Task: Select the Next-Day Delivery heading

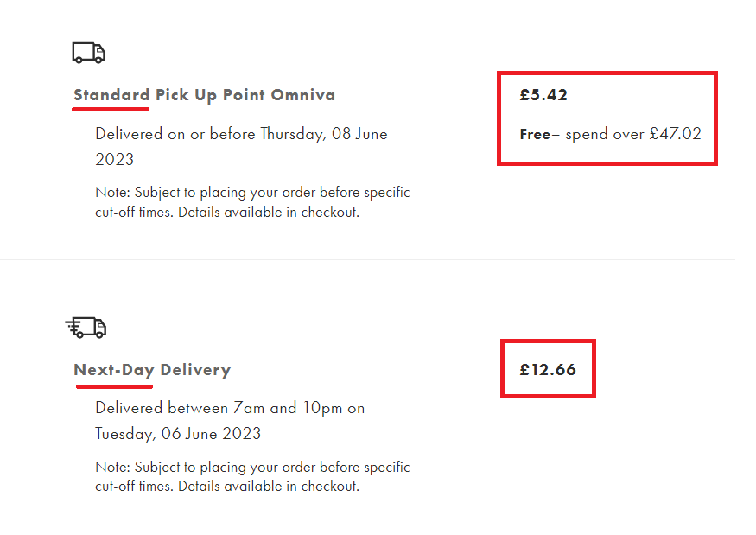Action: [x=152, y=370]
